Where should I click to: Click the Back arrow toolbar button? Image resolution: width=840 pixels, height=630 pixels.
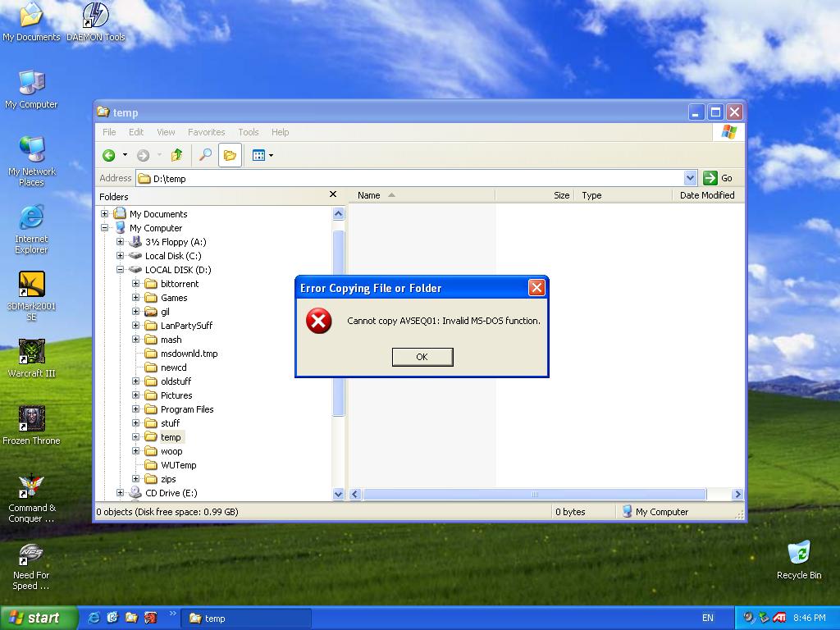pos(109,155)
